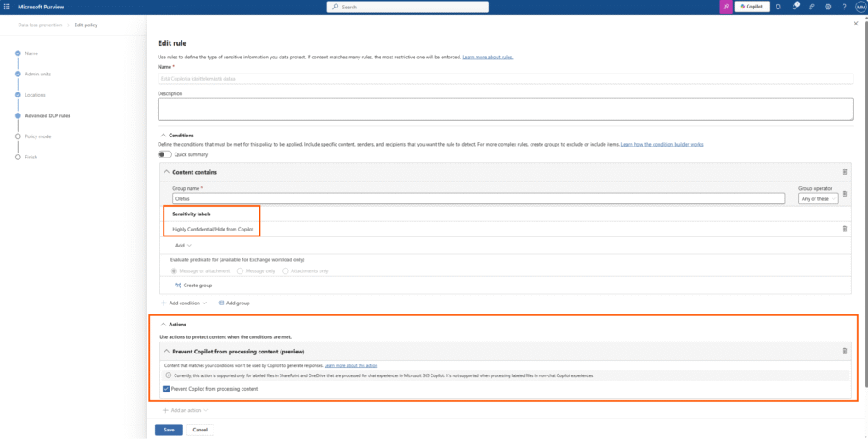The width and height of the screenshot is (868, 439).
Task: Click the Description text area
Action: (505, 109)
